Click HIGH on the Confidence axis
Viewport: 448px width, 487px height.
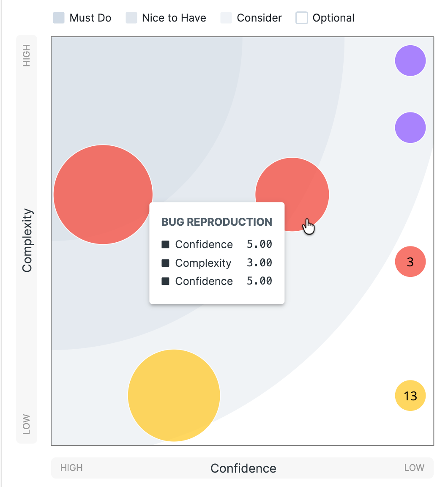(71, 468)
